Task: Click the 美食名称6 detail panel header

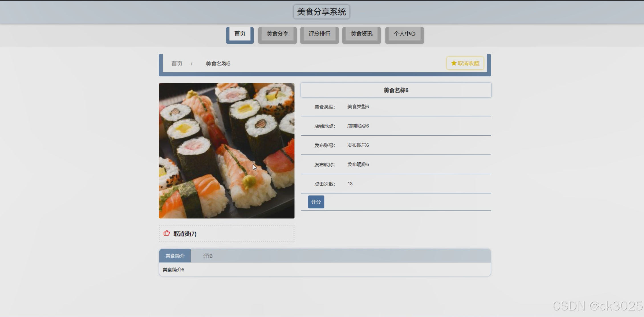Action: tap(396, 90)
